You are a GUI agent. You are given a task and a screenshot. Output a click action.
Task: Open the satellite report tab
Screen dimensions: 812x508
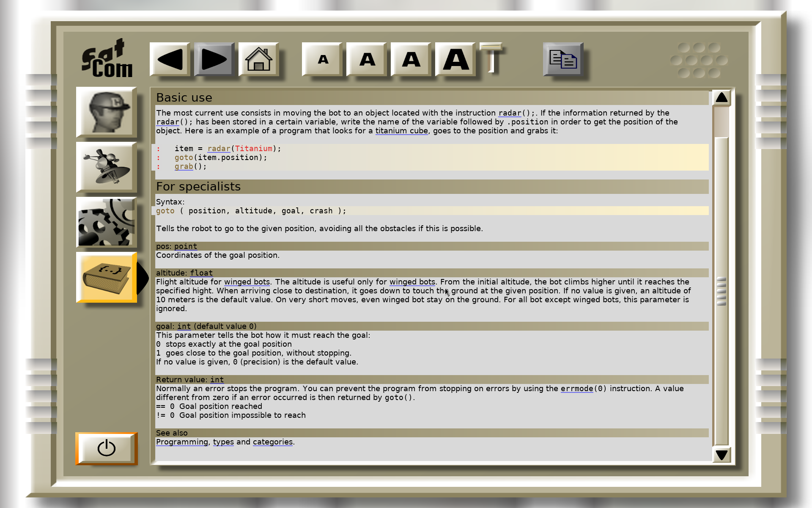107,167
